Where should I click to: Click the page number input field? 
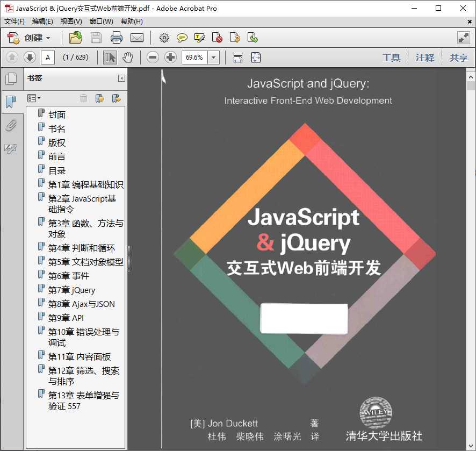(48, 58)
